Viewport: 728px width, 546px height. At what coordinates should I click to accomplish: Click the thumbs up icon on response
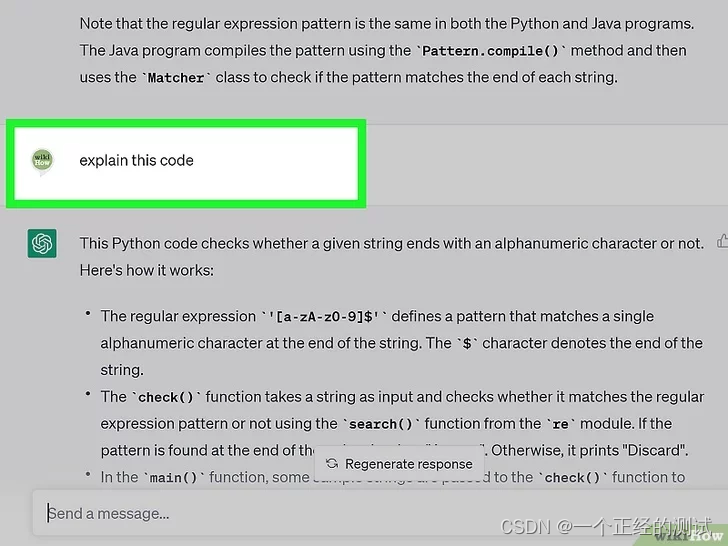[722, 241]
